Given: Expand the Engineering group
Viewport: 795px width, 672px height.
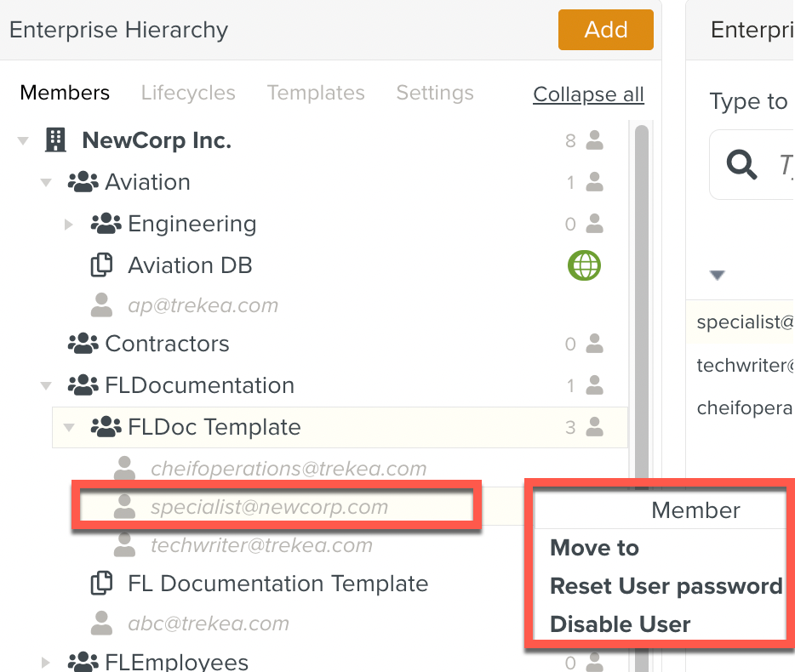Looking at the screenshot, I should tap(70, 225).
